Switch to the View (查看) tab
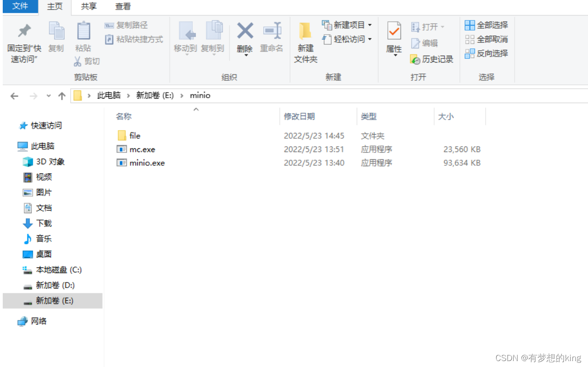 pos(123,6)
